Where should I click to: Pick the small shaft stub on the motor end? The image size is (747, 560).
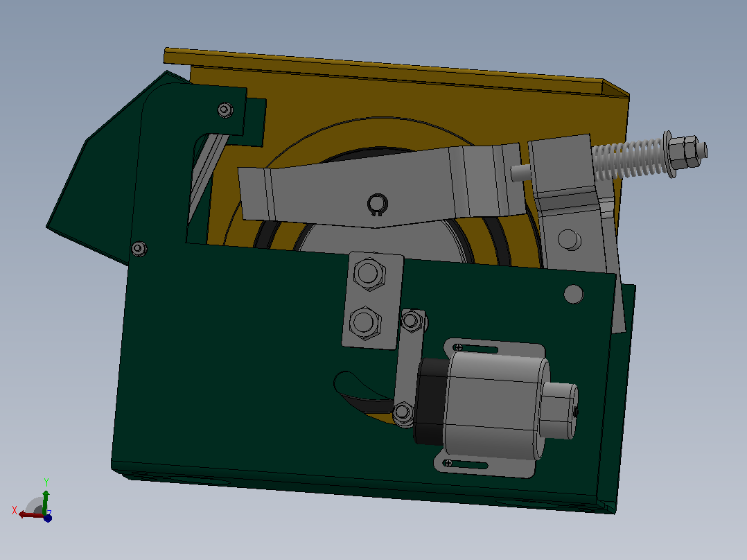pos(559,411)
